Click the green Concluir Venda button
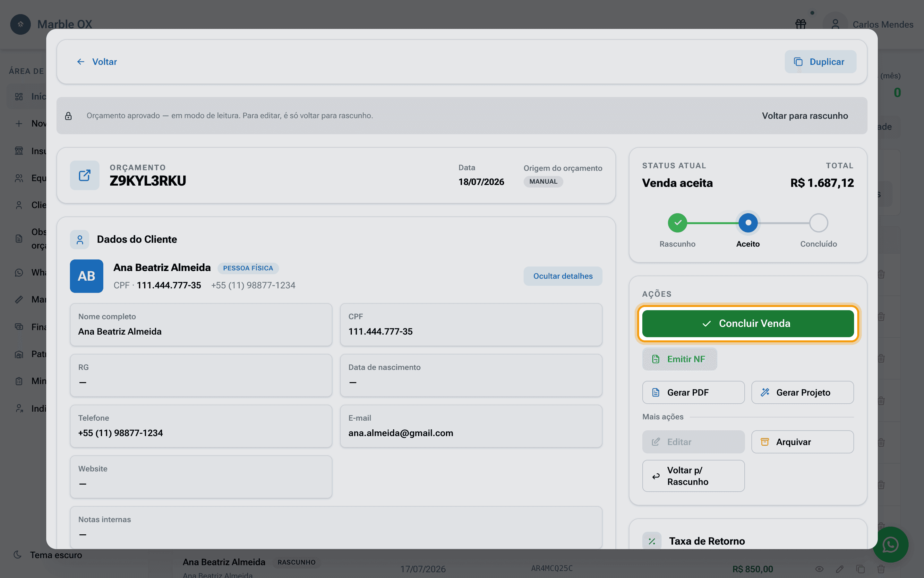 point(748,323)
